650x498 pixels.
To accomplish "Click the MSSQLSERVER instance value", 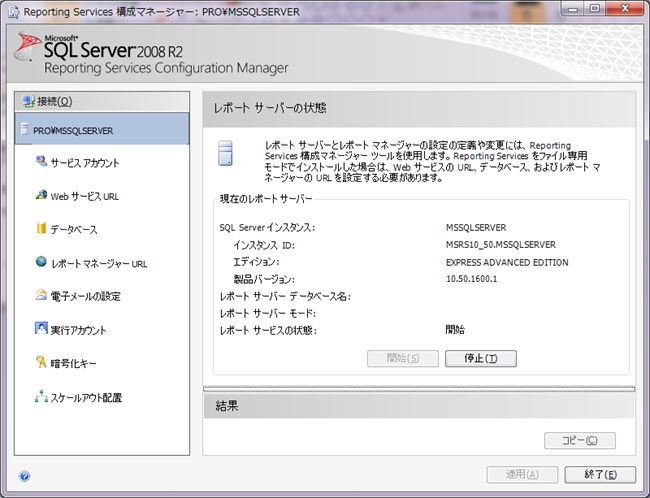I will coord(476,228).
